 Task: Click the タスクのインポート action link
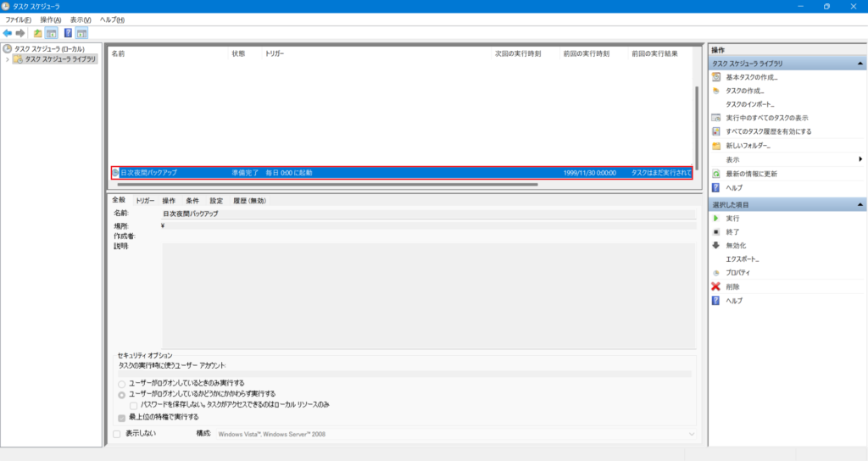(x=750, y=104)
